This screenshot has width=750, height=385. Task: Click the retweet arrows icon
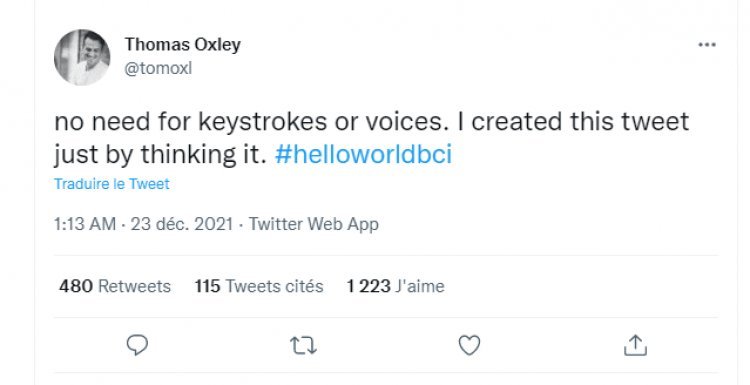point(304,345)
